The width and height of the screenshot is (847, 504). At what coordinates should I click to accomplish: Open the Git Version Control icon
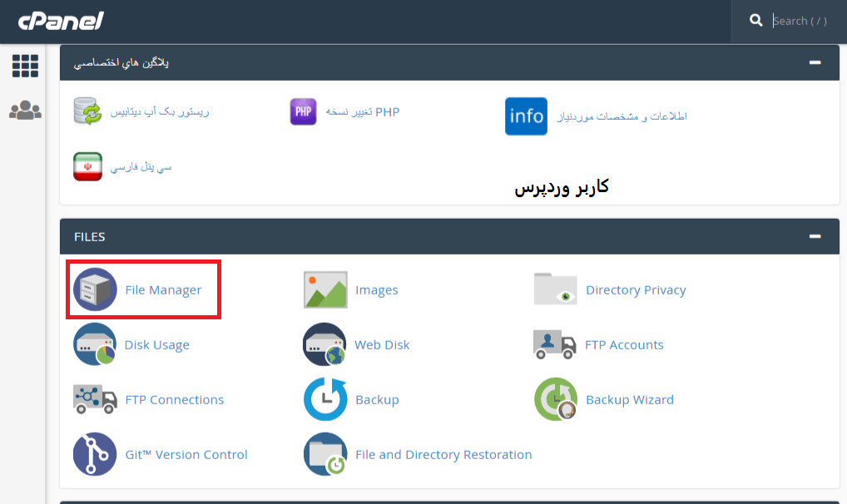click(95, 454)
